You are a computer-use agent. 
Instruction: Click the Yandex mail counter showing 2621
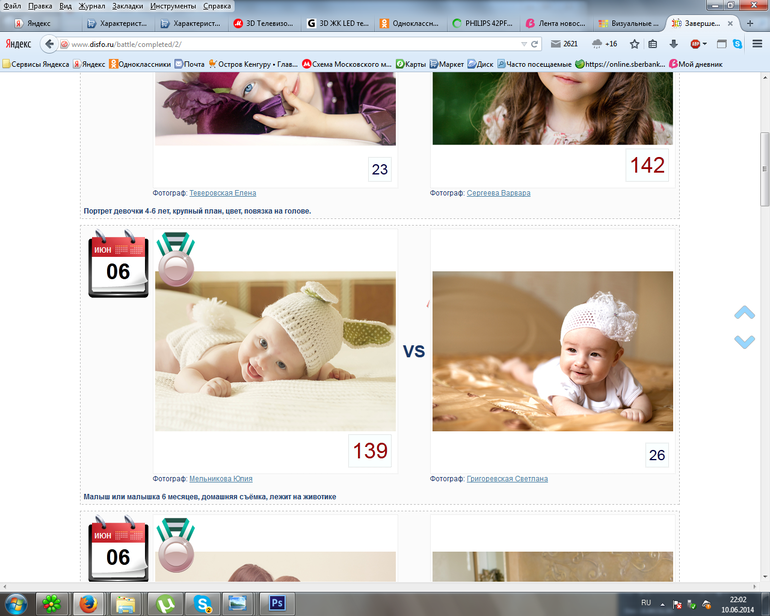point(565,44)
